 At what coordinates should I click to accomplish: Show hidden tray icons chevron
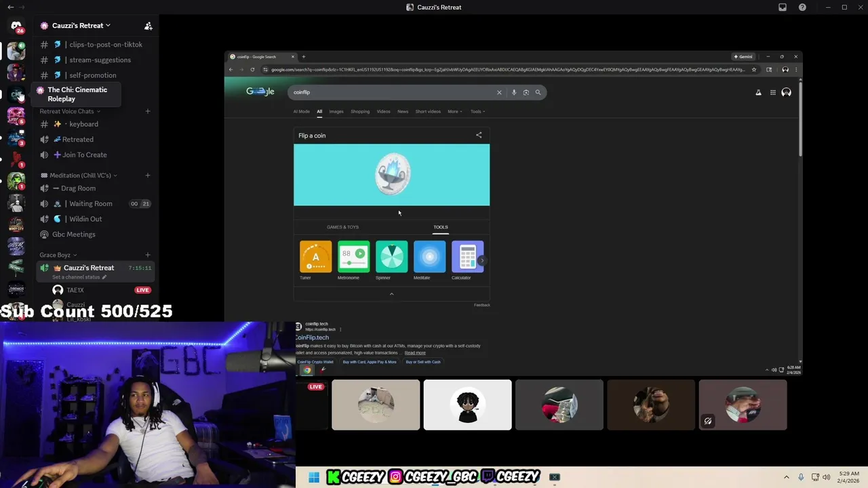tap(787, 477)
